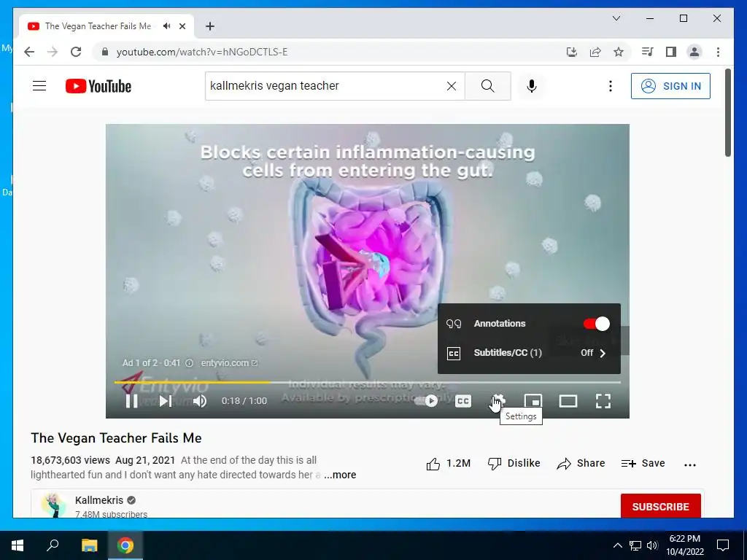Viewport: 747px width, 560px height.
Task: Click the Kallmekris channel avatar
Action: (53, 505)
